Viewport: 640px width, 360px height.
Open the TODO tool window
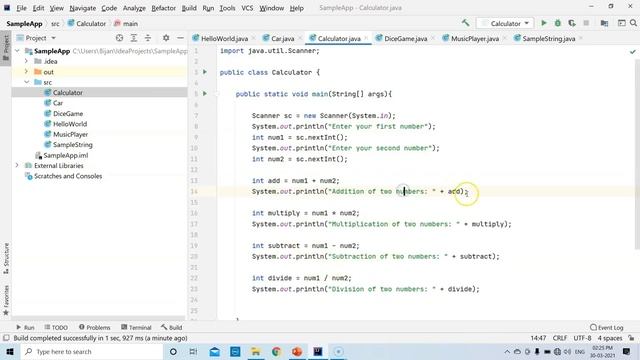(x=56, y=327)
